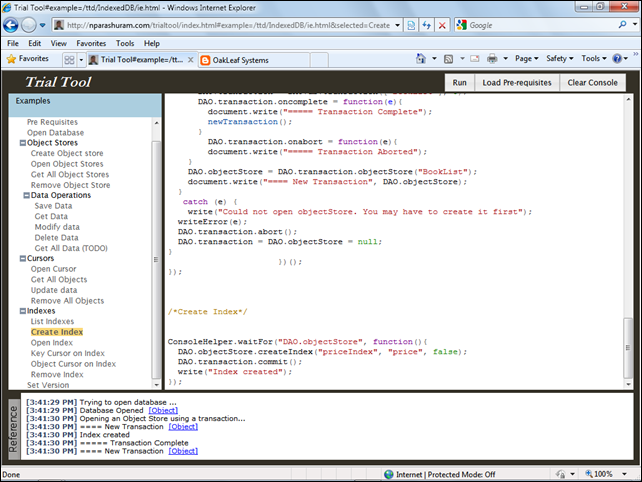Collapse the Indexes tree node

pos(23,311)
